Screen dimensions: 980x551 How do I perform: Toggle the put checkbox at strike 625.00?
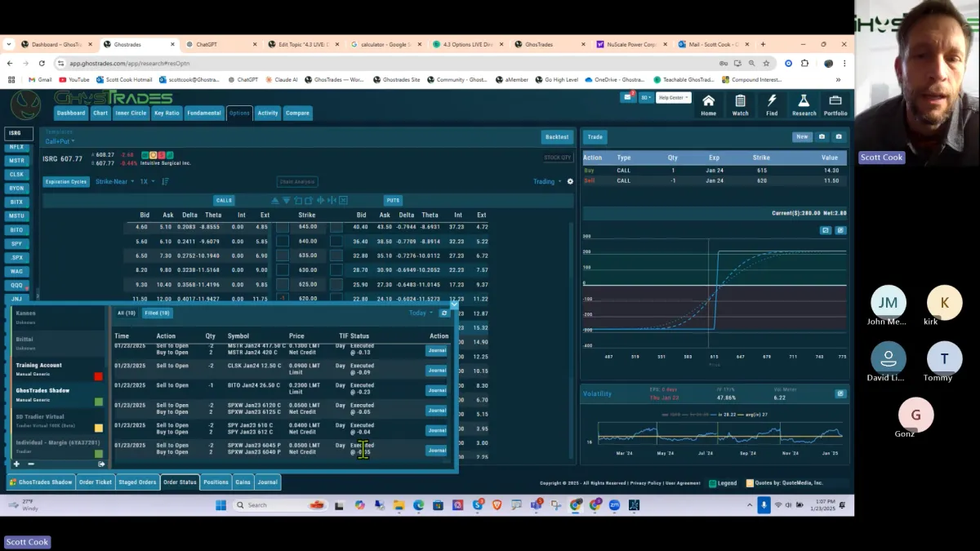click(x=336, y=284)
